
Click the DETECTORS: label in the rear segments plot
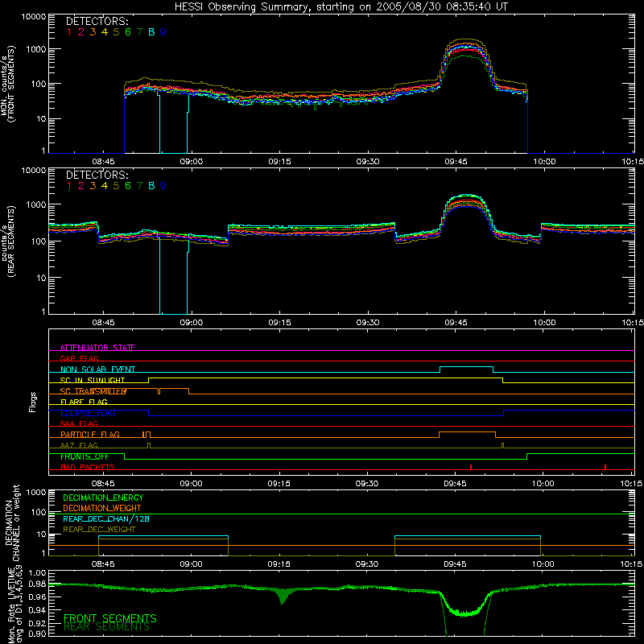point(97,175)
